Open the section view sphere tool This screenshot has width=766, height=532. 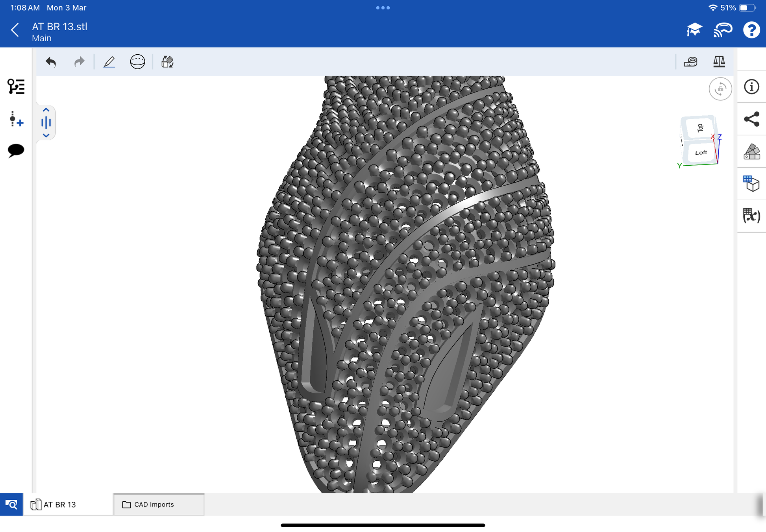[137, 62]
